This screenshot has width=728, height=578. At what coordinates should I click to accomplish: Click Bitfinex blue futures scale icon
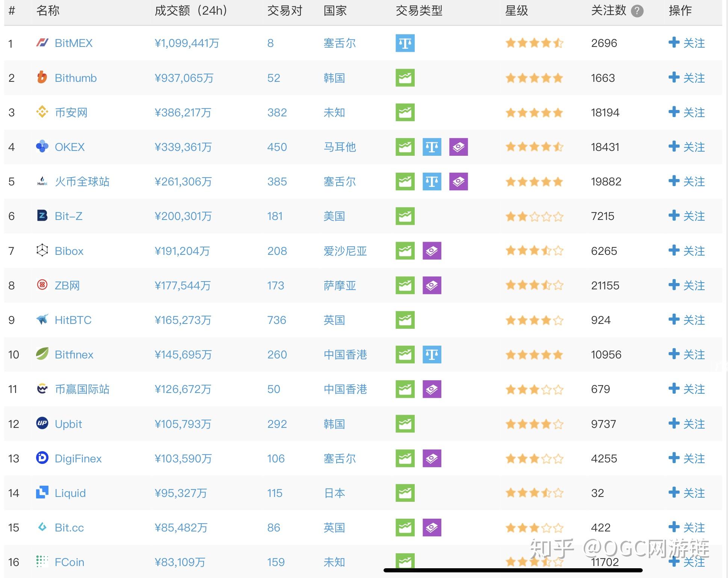click(432, 355)
